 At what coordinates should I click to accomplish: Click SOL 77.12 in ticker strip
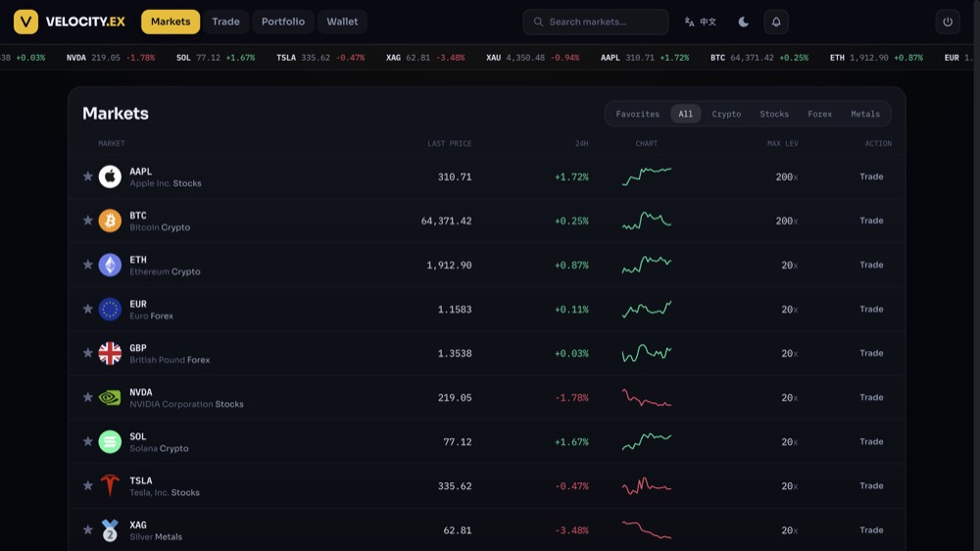tap(216, 58)
